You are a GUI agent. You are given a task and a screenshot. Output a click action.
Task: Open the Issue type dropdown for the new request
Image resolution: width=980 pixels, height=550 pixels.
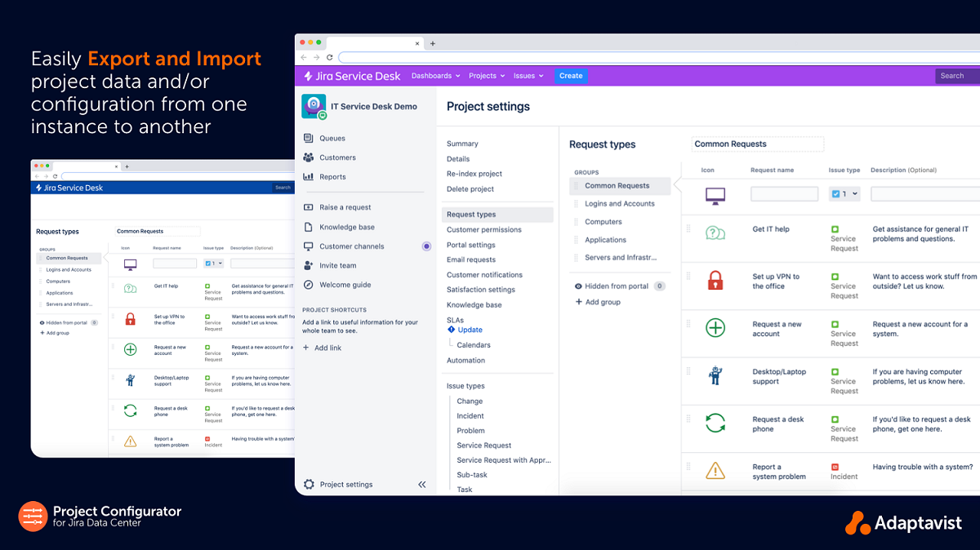854,193
